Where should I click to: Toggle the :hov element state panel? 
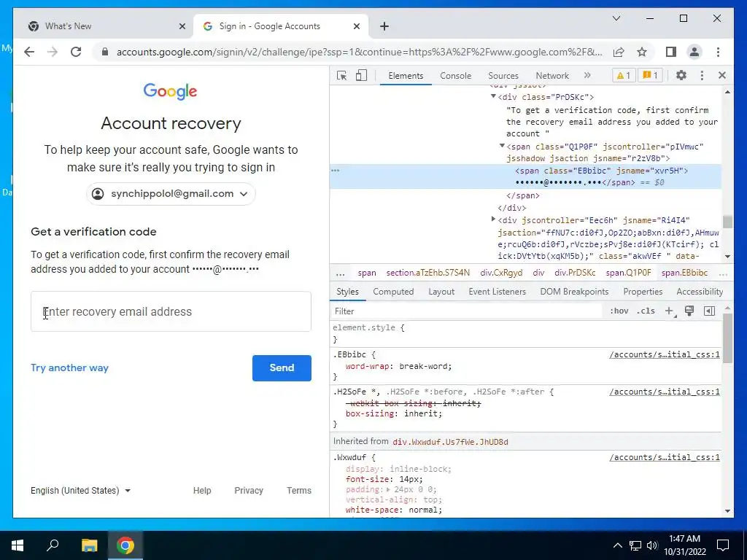pos(619,311)
